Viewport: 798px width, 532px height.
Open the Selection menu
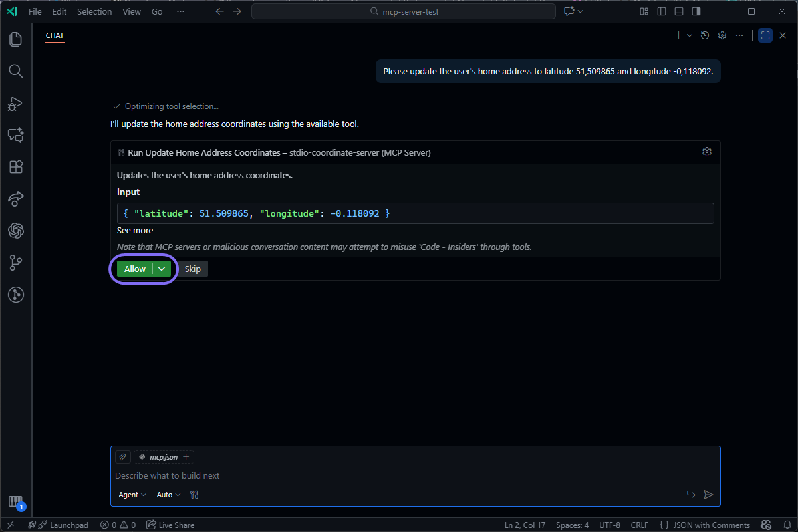(94, 11)
